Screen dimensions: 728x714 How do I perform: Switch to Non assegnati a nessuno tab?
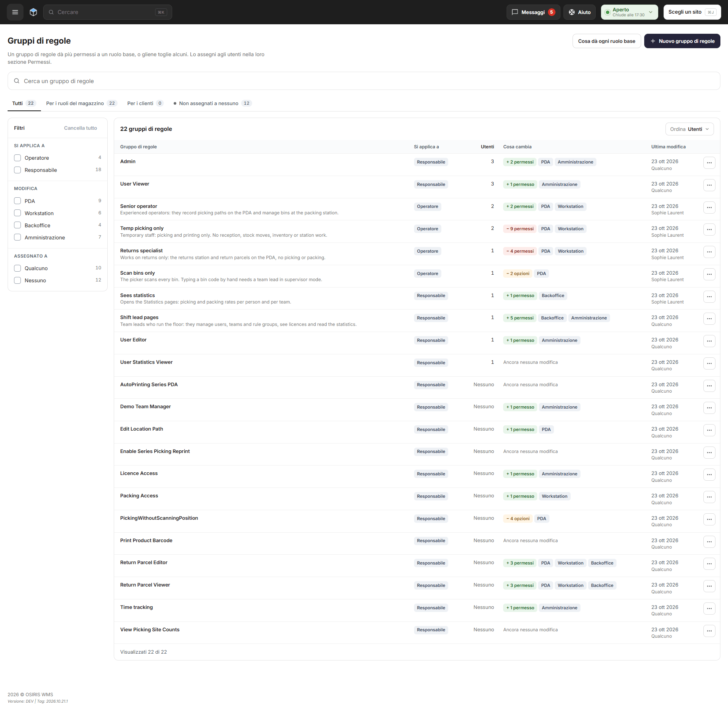(x=212, y=103)
